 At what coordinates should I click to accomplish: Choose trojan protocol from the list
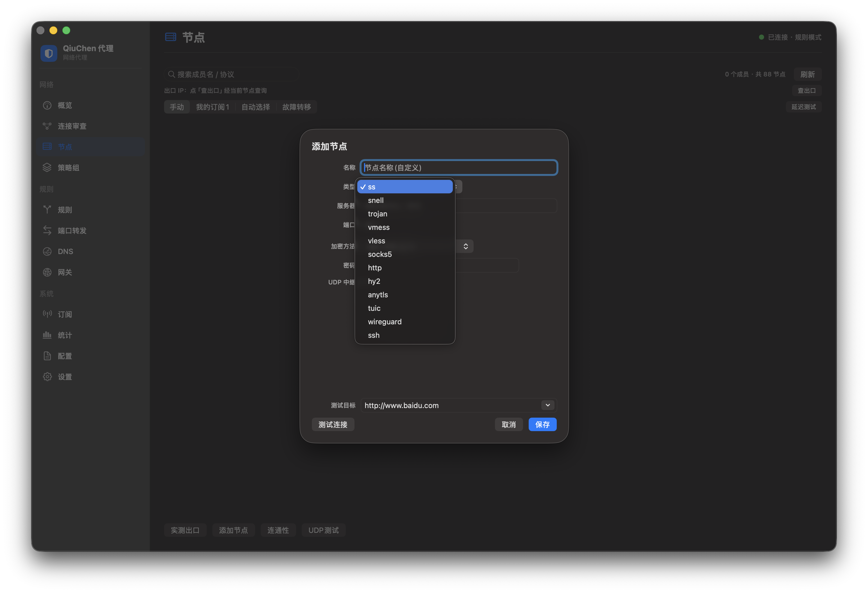click(x=405, y=214)
